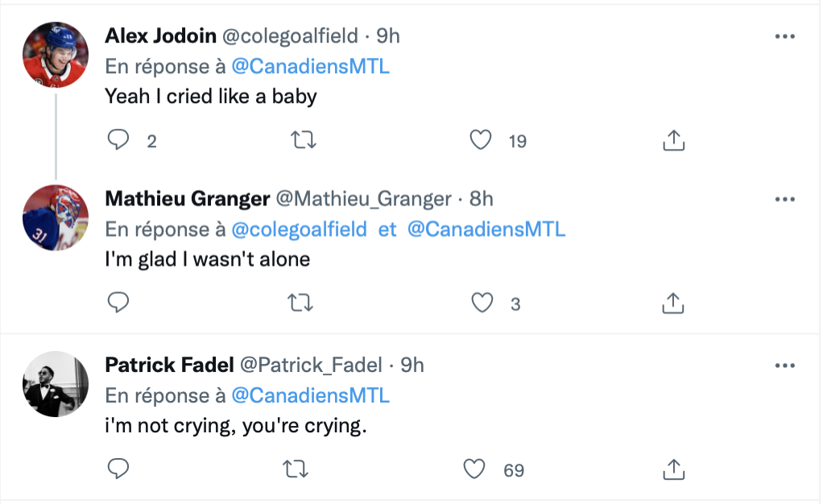Viewport: 823px width, 504px height.
Task: Retweet Alex Jodoin's tweet
Action: (303, 141)
